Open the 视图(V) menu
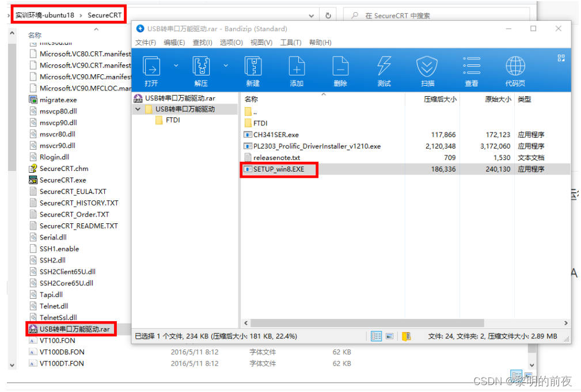The height and width of the screenshot is (392, 581). [261, 42]
